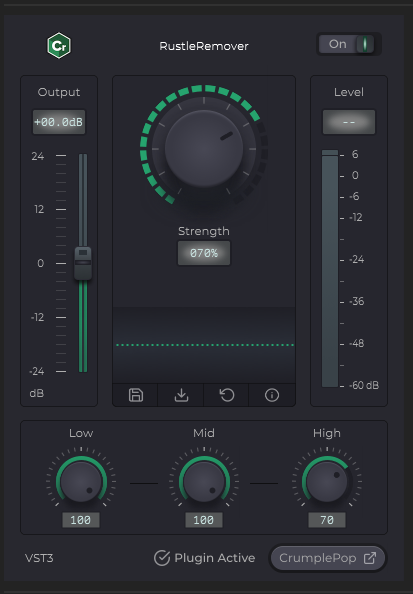413x594 pixels.
Task: Open plugin info via the i icon
Action: click(272, 395)
